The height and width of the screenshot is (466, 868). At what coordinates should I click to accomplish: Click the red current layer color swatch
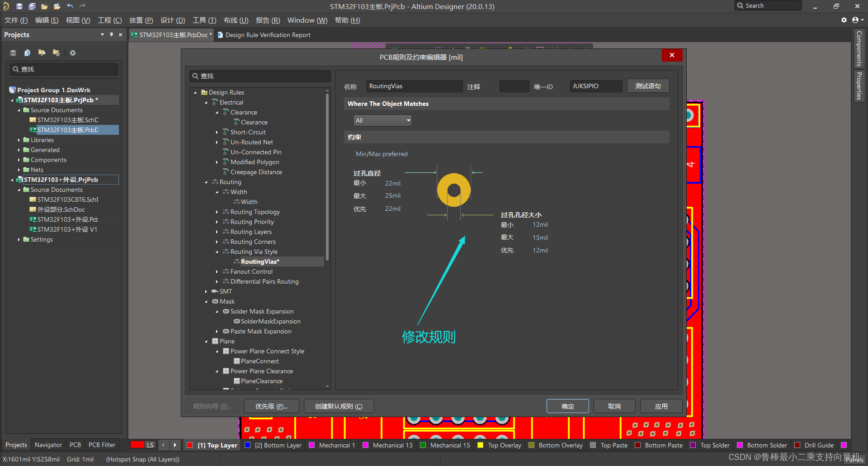(137, 445)
